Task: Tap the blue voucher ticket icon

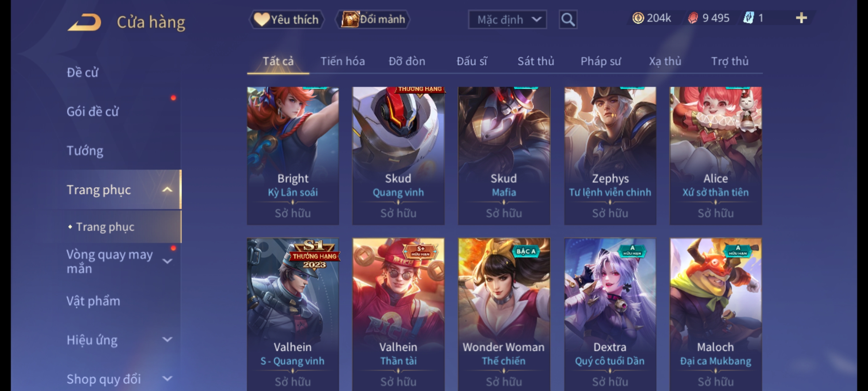Action: pyautogui.click(x=748, y=18)
